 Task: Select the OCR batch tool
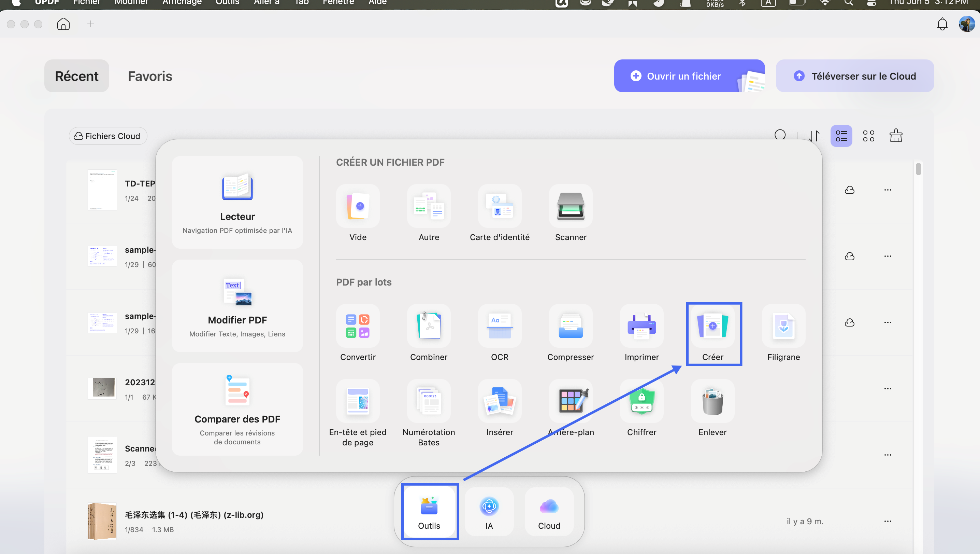pyautogui.click(x=500, y=334)
